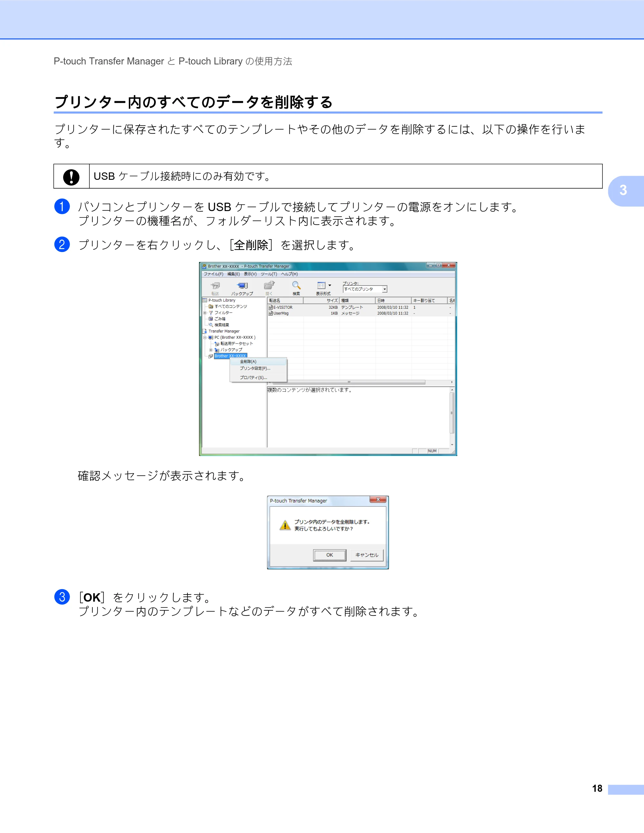Close the P-touch Transfer Manager confirmation dialog
The width and height of the screenshot is (644, 833).
[378, 500]
